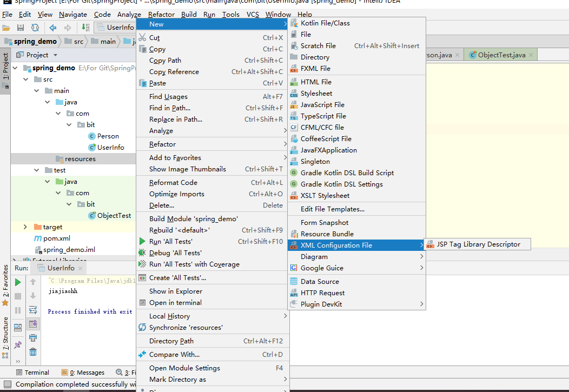Click Synchronize 'resources' entry

click(213, 328)
